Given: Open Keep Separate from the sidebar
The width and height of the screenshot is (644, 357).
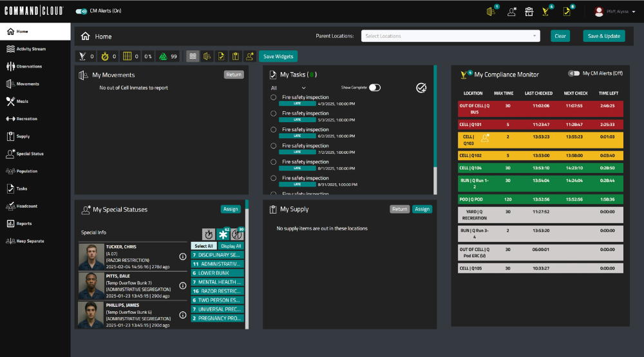Looking at the screenshot, I should pos(31,241).
